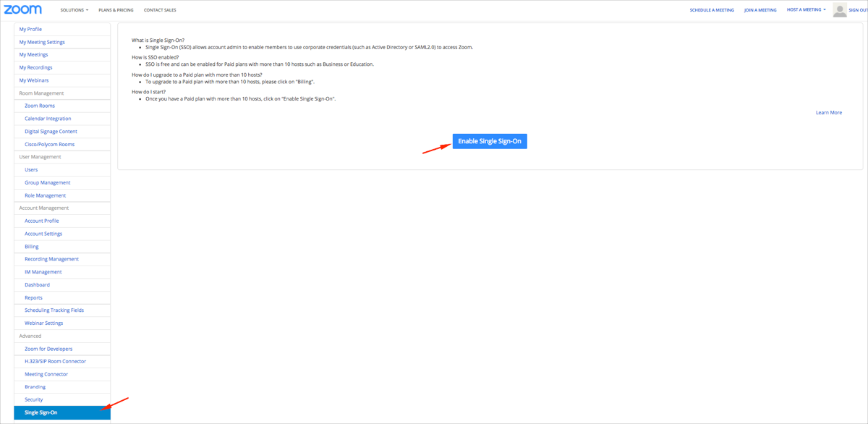This screenshot has width=868, height=424.
Task: Click the Zoom logo
Action: [x=23, y=9]
